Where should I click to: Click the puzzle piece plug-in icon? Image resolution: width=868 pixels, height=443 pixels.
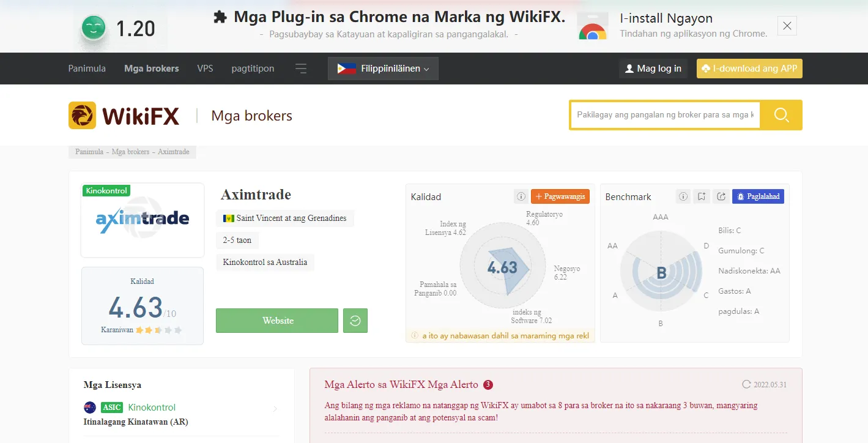pos(220,17)
